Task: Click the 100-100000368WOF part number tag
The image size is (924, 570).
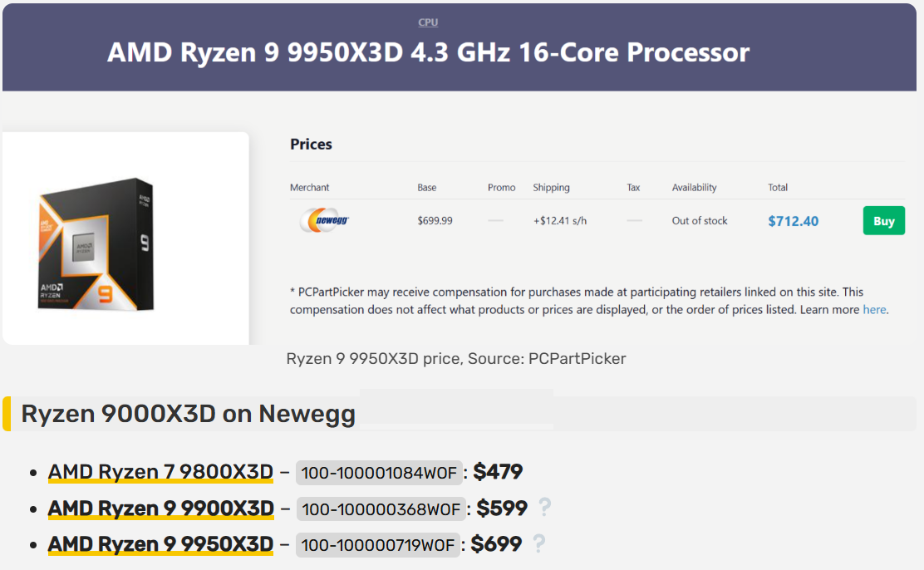Action: tap(381, 509)
